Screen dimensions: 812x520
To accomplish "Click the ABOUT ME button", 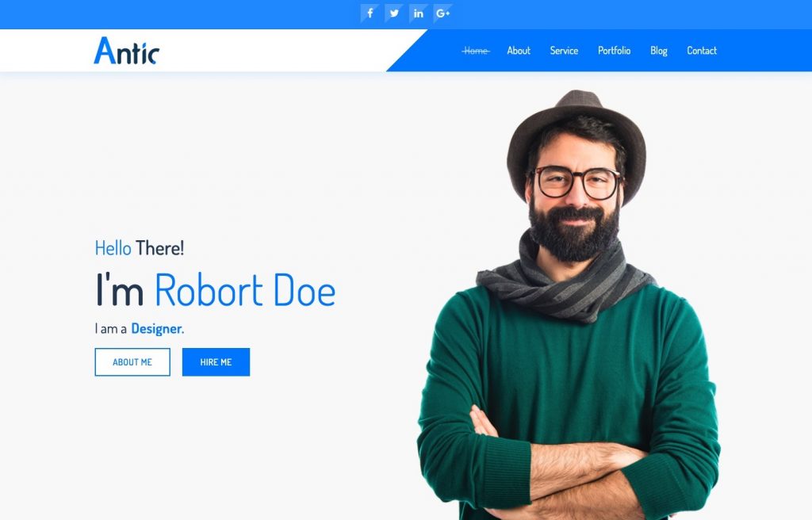I will (x=132, y=362).
